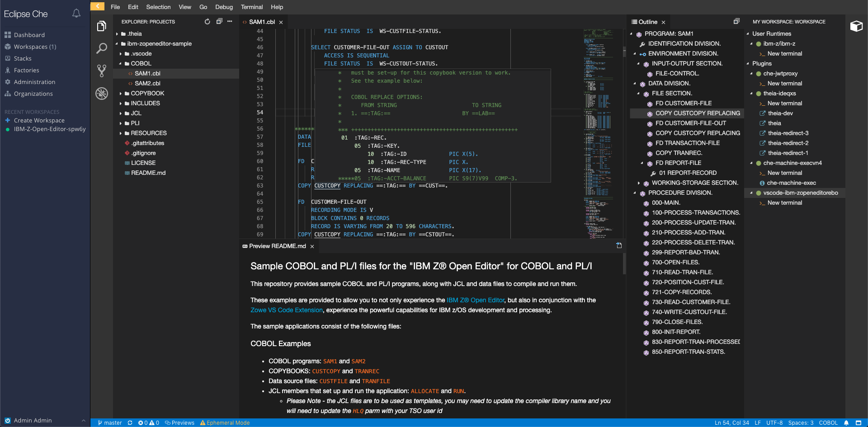Change the UTF-8 encoding in status bar
Viewport: 868px width, 427px height.
tap(774, 423)
